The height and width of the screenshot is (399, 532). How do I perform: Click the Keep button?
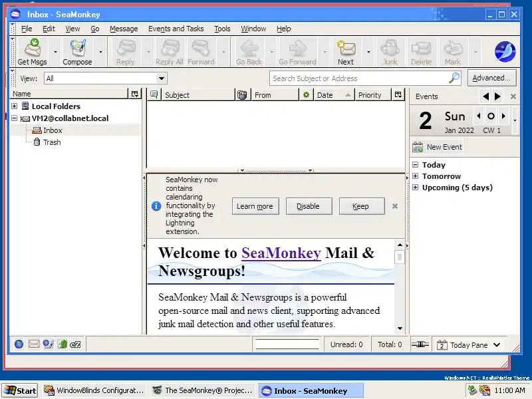click(x=361, y=206)
